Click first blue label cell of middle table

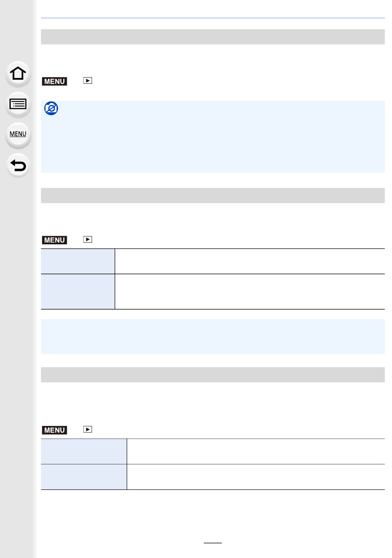(x=78, y=261)
